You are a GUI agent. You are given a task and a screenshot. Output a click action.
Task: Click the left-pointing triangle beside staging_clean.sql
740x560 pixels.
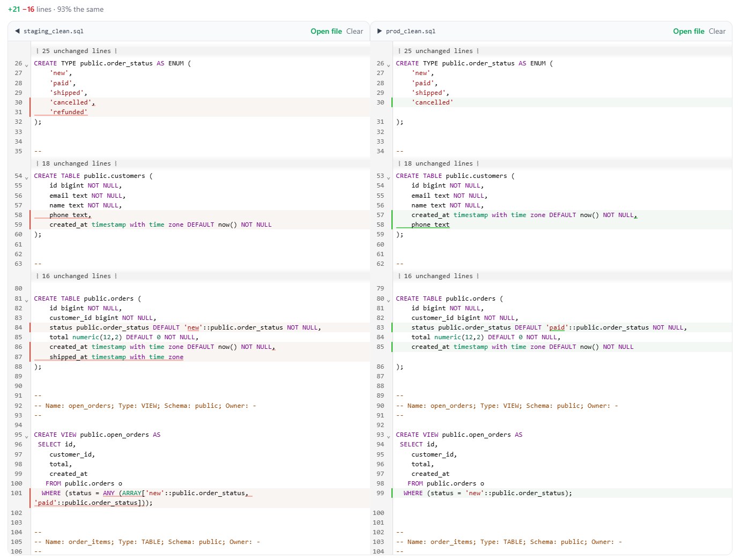point(17,31)
